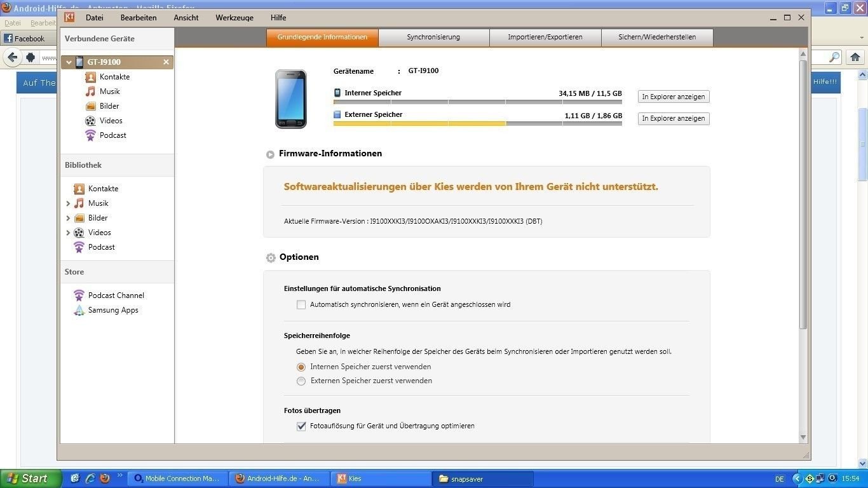The image size is (868, 488).
Task: Click the Aktuelle Firmware-Version text
Action: [413, 222]
